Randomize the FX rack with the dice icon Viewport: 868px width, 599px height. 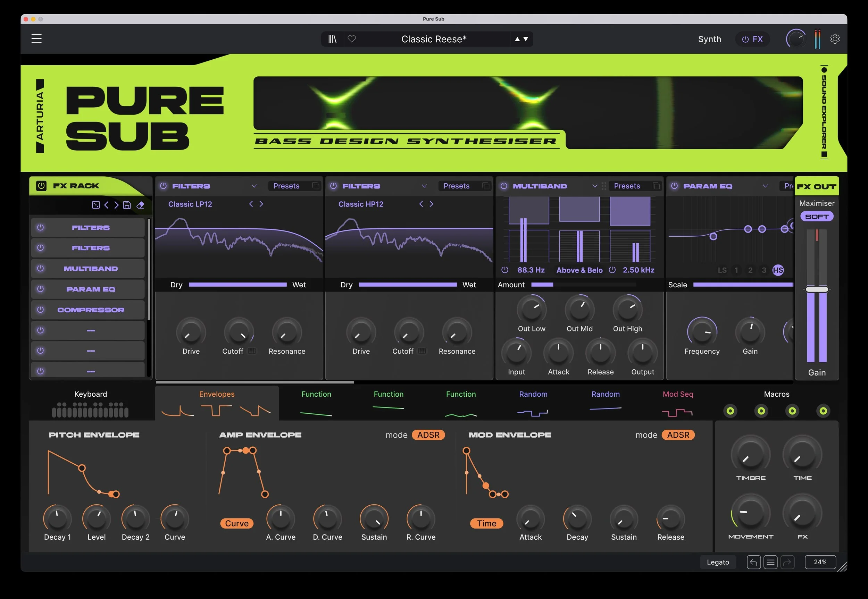[x=96, y=205]
